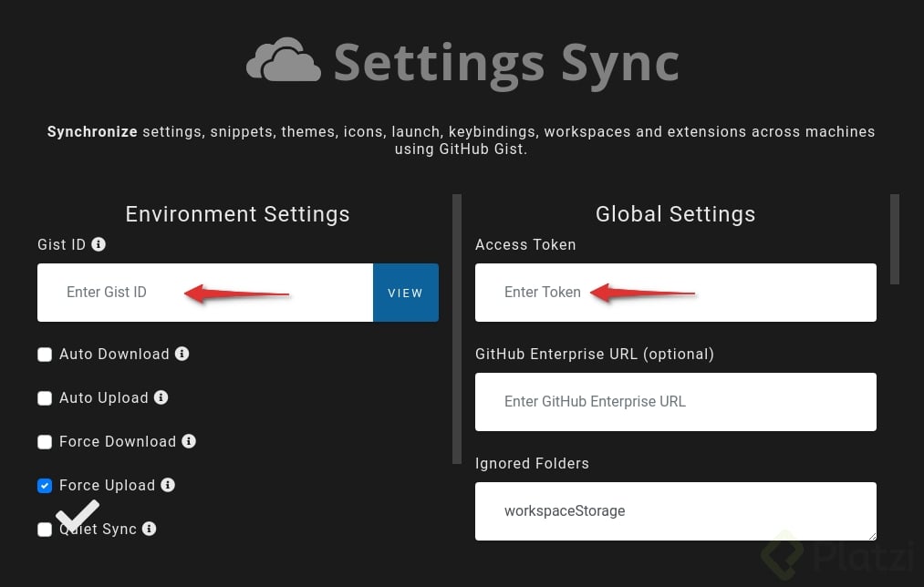Enable the Auto Download checkbox
Viewport: 924px width, 587px height.
tap(45, 355)
